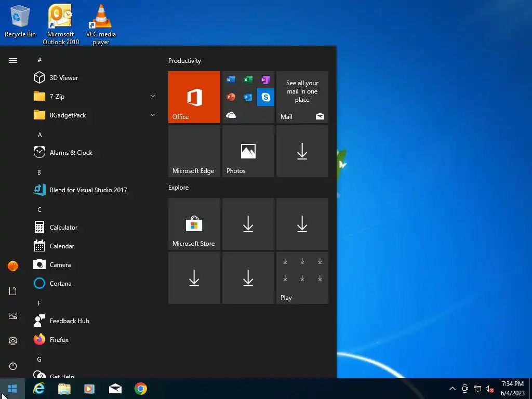Click the download tile next to Photos
This screenshot has height=399, width=532.
click(x=302, y=151)
